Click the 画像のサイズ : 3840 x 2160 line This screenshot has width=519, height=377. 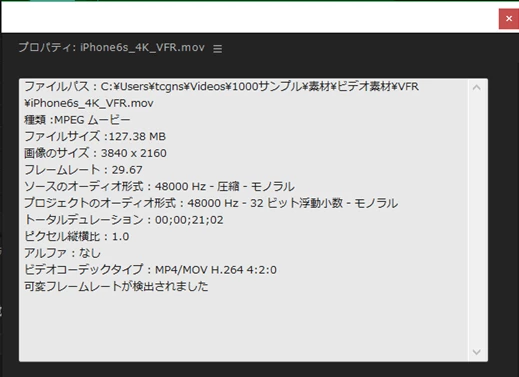tap(95, 153)
